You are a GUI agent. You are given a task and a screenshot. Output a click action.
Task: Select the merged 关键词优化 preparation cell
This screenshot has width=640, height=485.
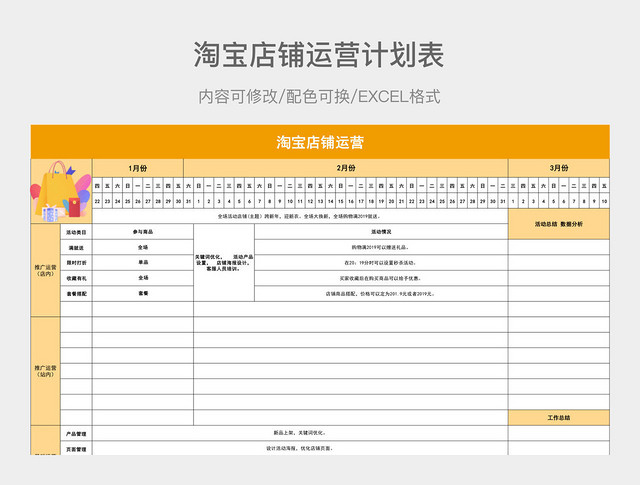pos(224,263)
